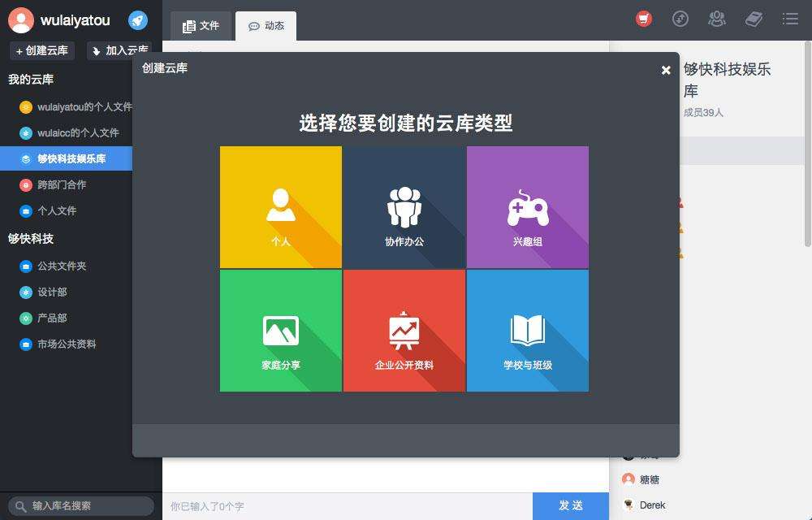This screenshot has width=812, height=520.
Task: Select the 企业公开资料 tile
Action: pos(404,331)
